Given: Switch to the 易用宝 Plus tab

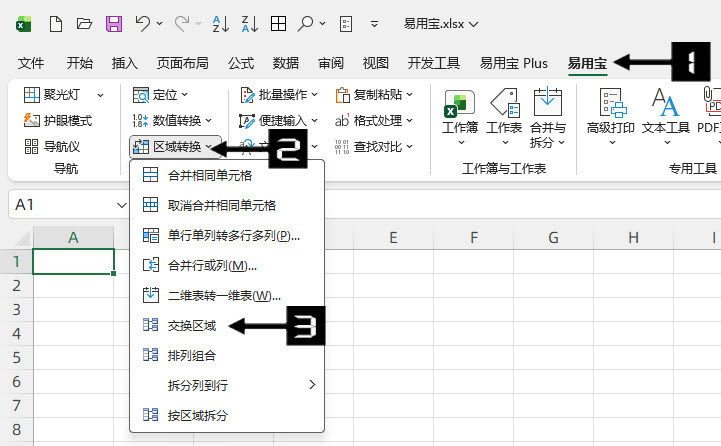Looking at the screenshot, I should pos(514,63).
